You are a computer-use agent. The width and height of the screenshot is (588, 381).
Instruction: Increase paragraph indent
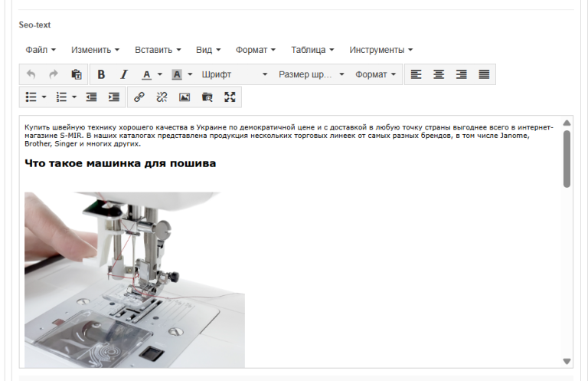click(114, 97)
